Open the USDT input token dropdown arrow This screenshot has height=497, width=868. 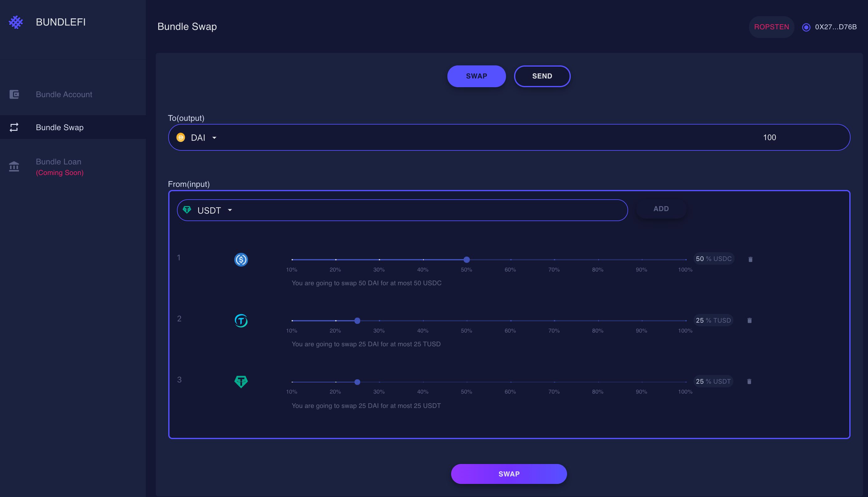coord(230,210)
